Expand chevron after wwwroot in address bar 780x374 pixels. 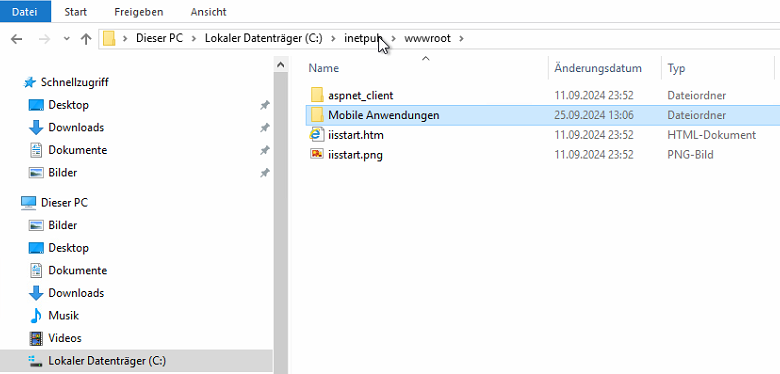[461, 38]
